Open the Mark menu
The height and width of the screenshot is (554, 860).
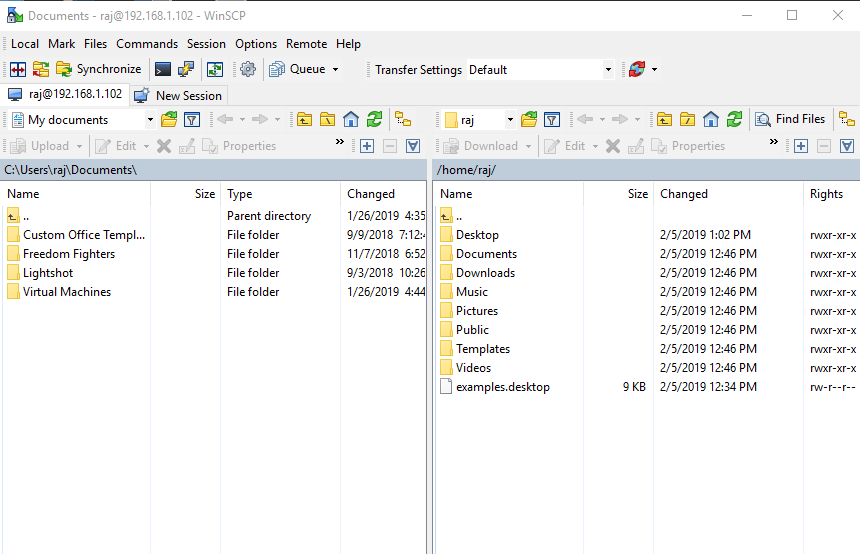pos(61,44)
